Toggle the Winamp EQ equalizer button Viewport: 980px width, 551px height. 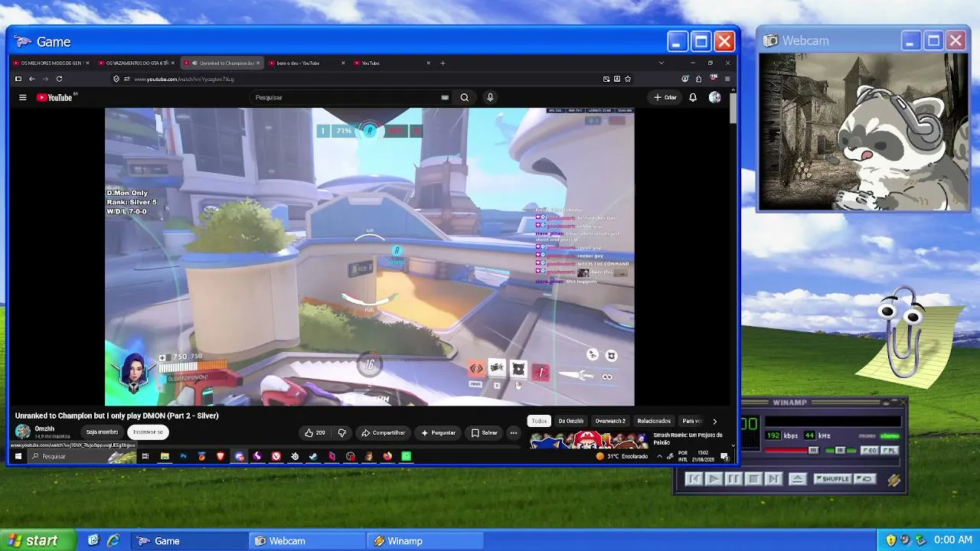point(870,451)
